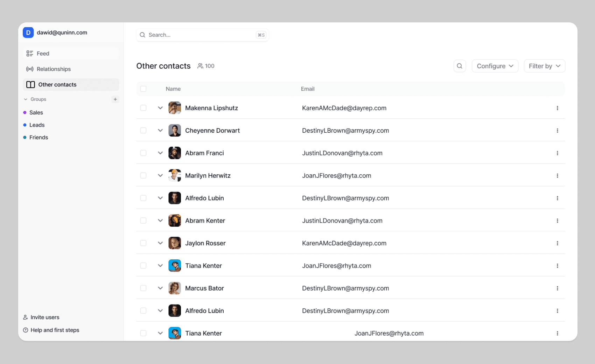Screen dimensions: 595x364
Task: Sort by the Name column header
Action: [x=173, y=89]
